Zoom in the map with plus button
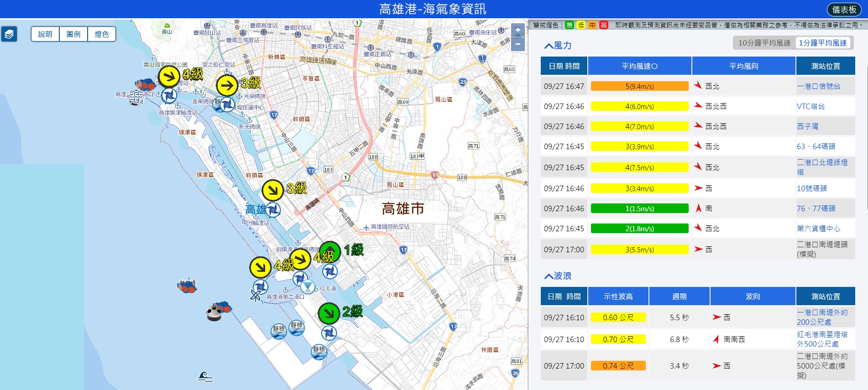Screen dimensions: 868x390 point(518,31)
